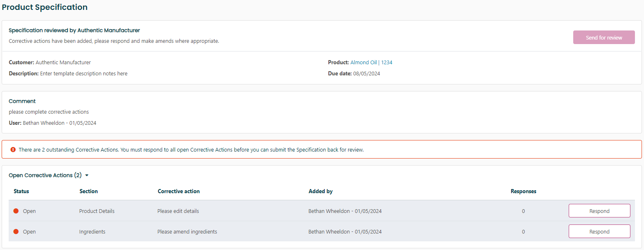Collapse the Open Corrective Actions caret arrow
The height and width of the screenshot is (250, 644).
pos(87,175)
